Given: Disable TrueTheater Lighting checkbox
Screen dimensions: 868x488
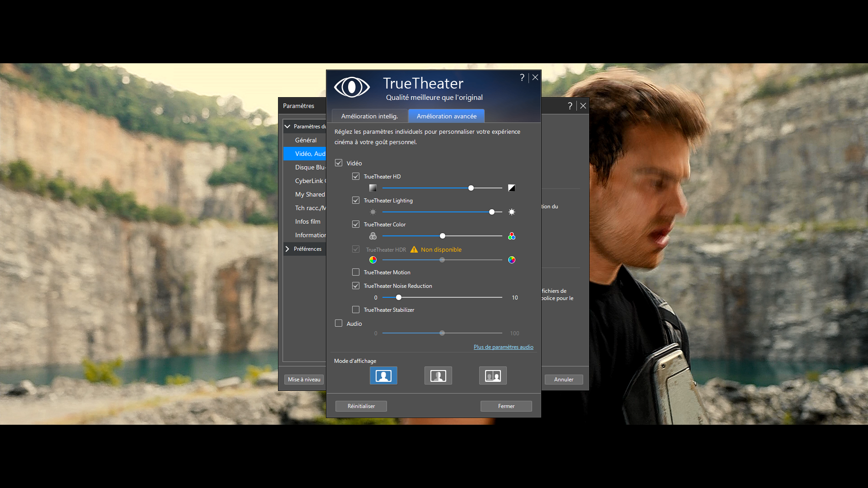Looking at the screenshot, I should tap(356, 200).
